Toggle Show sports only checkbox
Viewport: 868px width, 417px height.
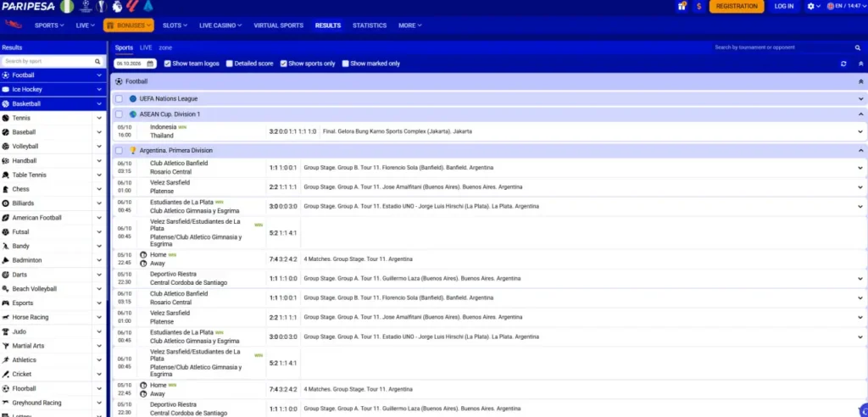coord(283,64)
